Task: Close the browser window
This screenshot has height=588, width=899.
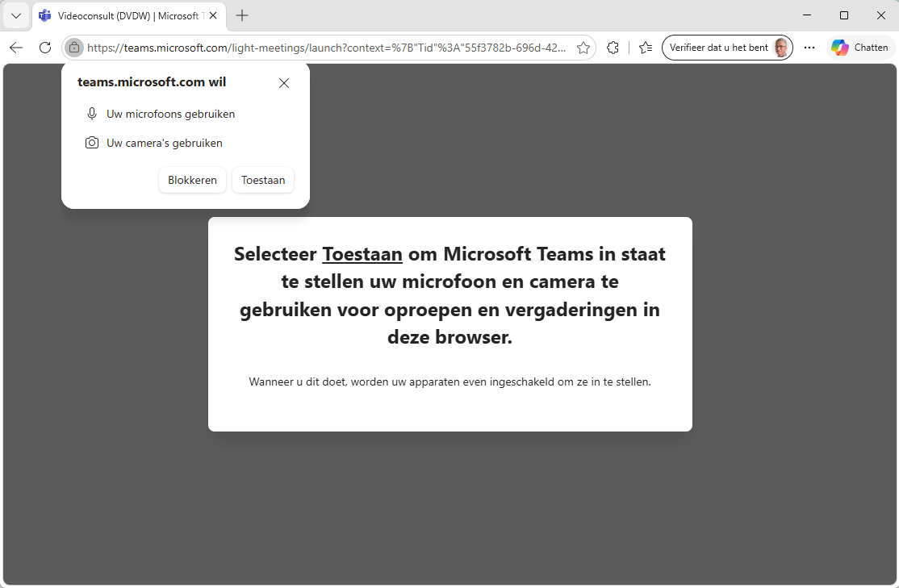Action: (x=881, y=15)
